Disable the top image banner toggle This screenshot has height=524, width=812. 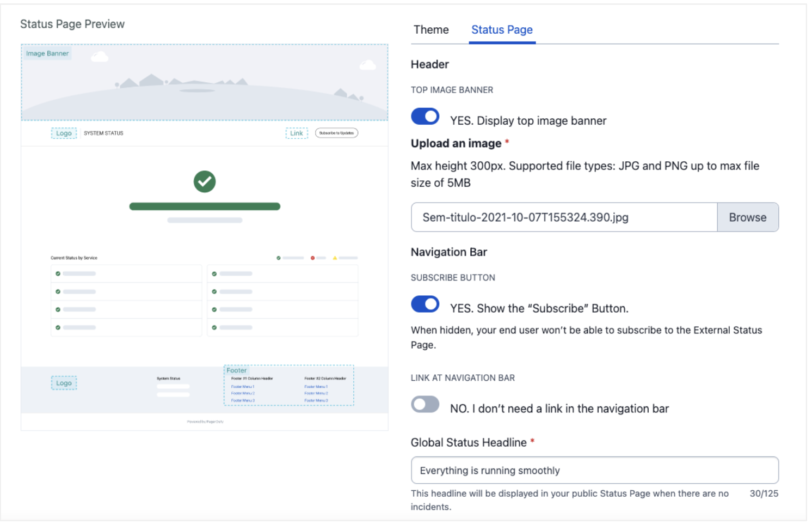coord(425,117)
